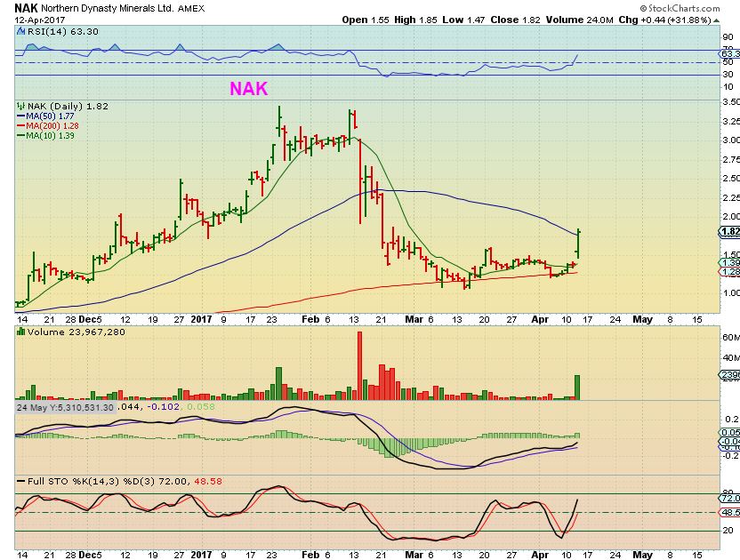Click the Mar label on price chart date axis
Screen dimensions: 740x560
point(414,319)
